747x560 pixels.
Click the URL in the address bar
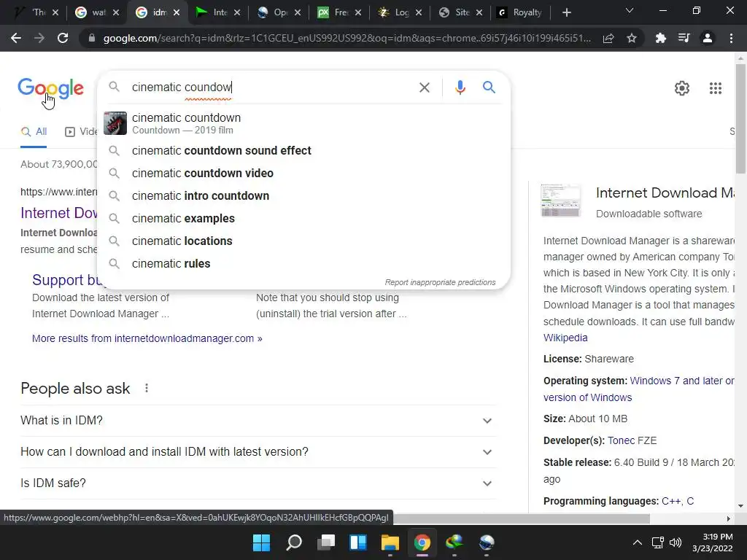347,38
